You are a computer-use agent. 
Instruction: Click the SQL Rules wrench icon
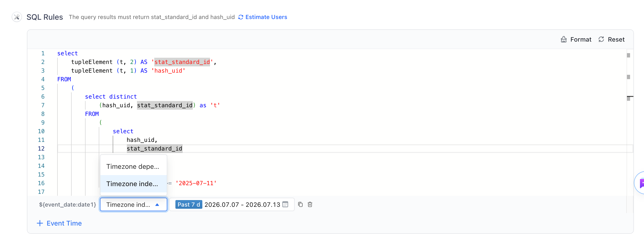tap(17, 17)
